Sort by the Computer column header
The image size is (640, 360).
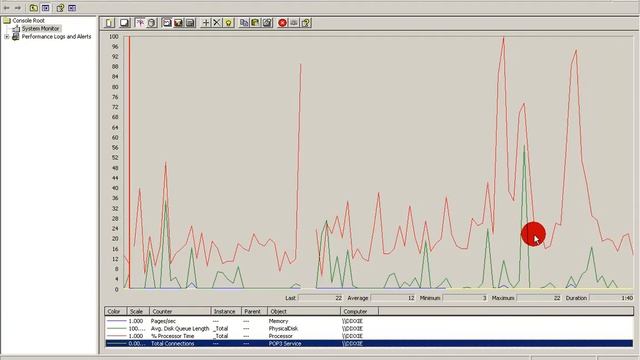359,311
